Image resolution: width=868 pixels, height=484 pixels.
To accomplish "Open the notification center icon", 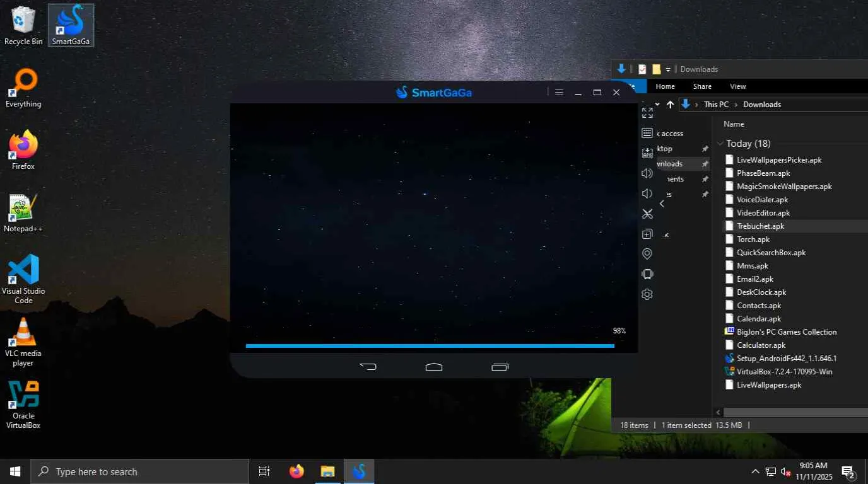I will click(x=848, y=471).
